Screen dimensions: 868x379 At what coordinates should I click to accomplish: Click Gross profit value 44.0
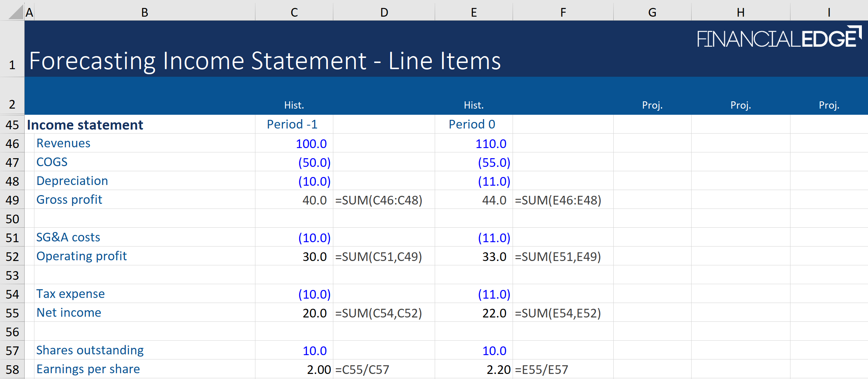[x=494, y=200]
